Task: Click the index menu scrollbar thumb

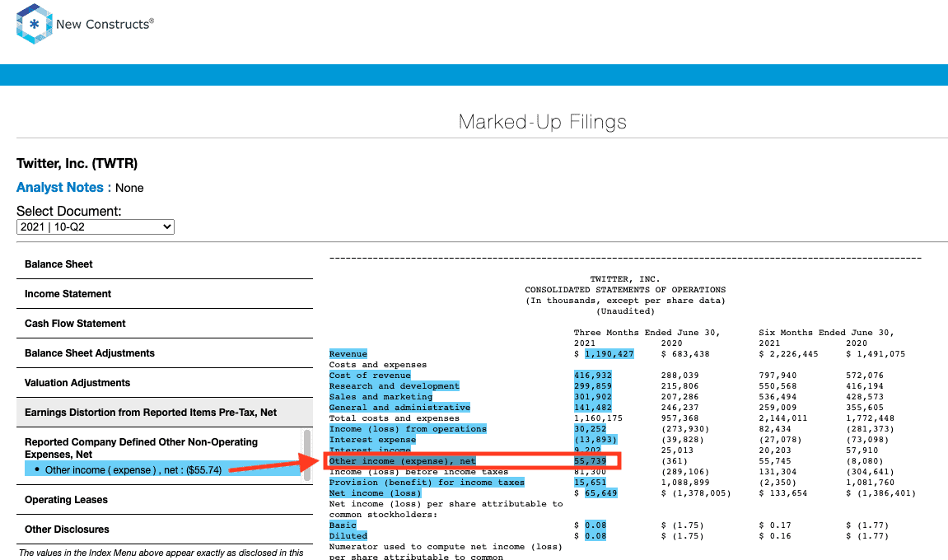Action: (307, 454)
